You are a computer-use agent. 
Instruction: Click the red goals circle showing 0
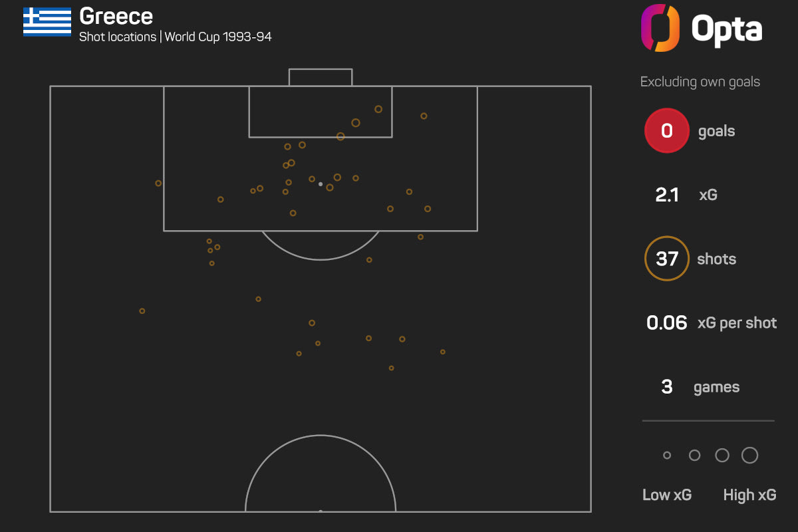click(666, 131)
